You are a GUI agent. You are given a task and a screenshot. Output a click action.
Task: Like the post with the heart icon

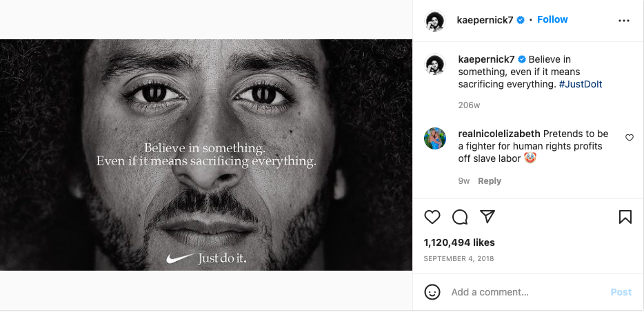pos(432,217)
